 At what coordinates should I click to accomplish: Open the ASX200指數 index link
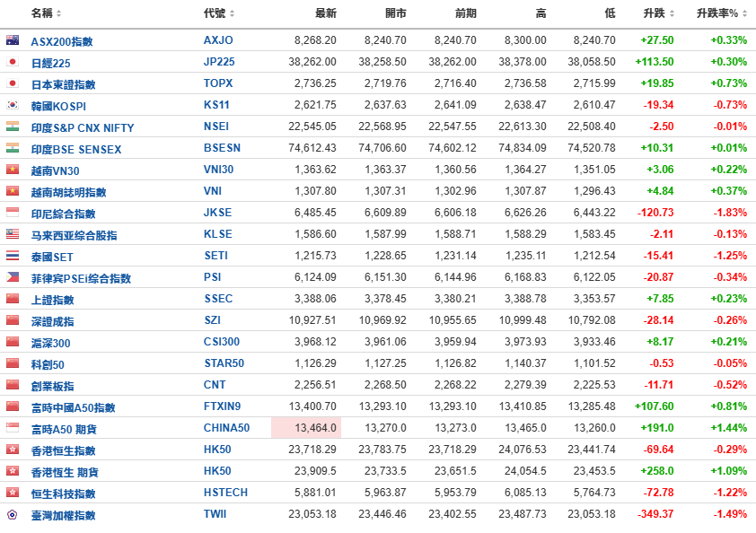click(x=62, y=42)
